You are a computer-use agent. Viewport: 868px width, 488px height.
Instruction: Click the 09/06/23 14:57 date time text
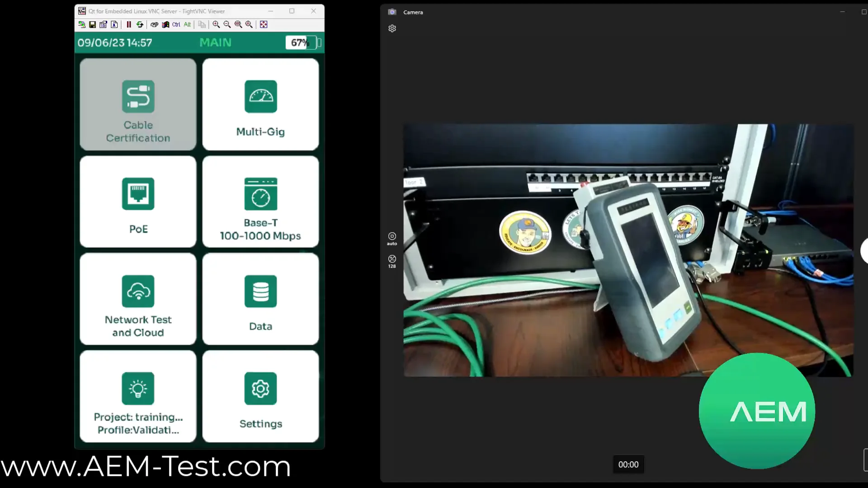(115, 42)
